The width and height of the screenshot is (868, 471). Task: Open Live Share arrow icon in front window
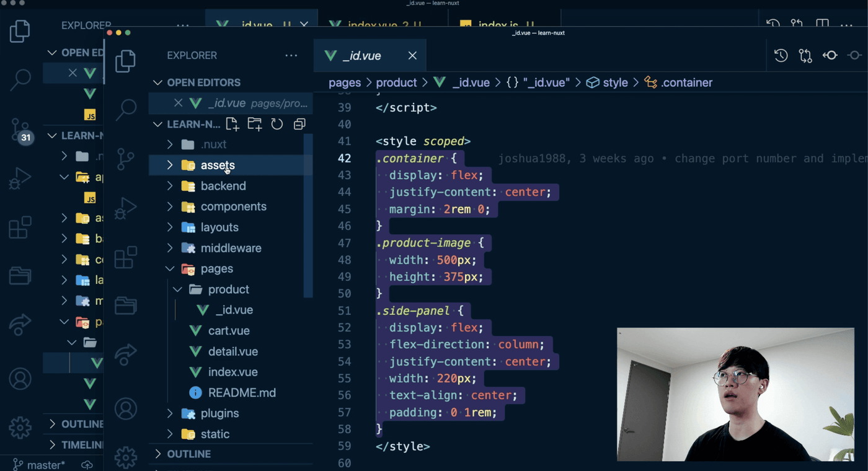point(126,354)
